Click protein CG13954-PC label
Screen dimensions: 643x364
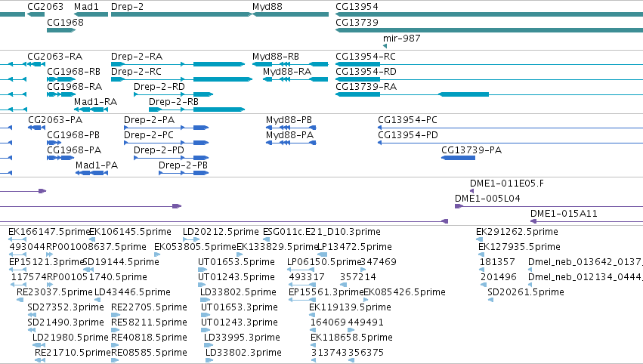407,119
